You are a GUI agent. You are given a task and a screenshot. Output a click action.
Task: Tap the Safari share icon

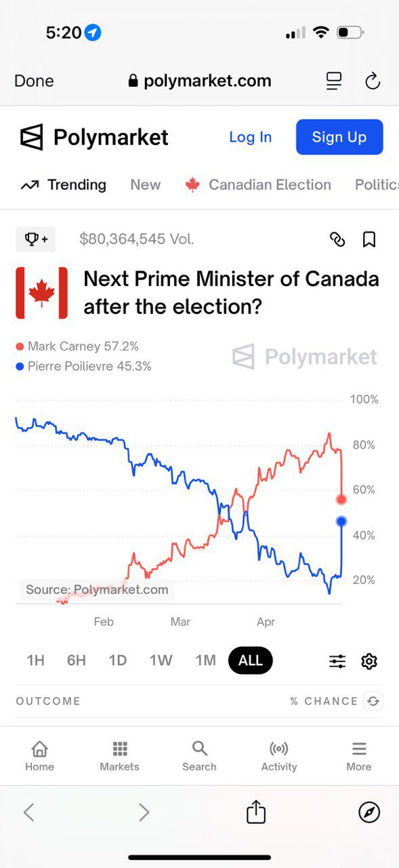[x=256, y=811]
